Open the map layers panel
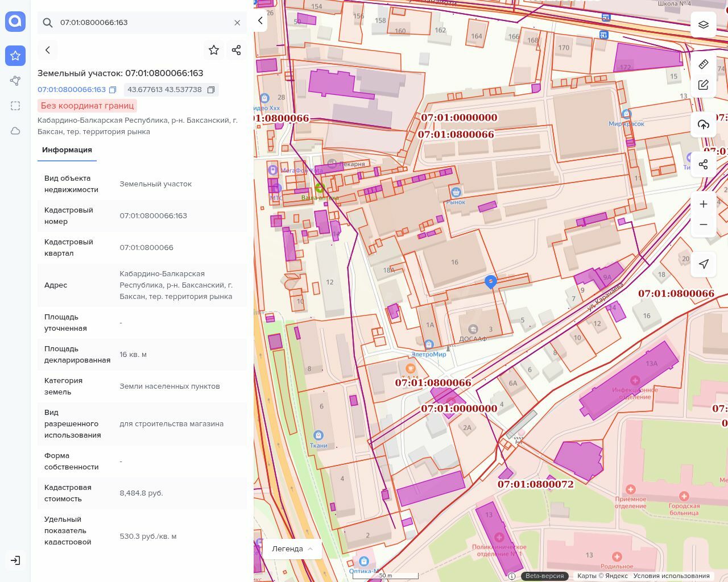This screenshot has width=728, height=582. [704, 24]
